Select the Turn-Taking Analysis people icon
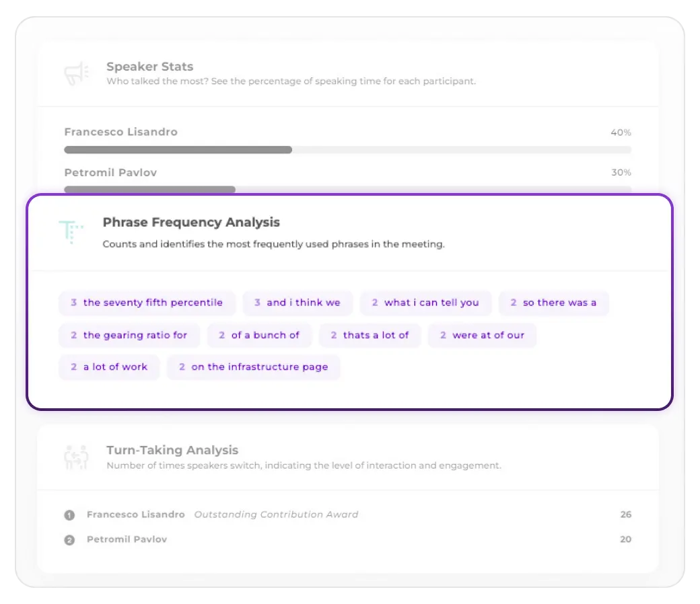Image resolution: width=700 pixels, height=604 pixels. pyautogui.click(x=75, y=457)
